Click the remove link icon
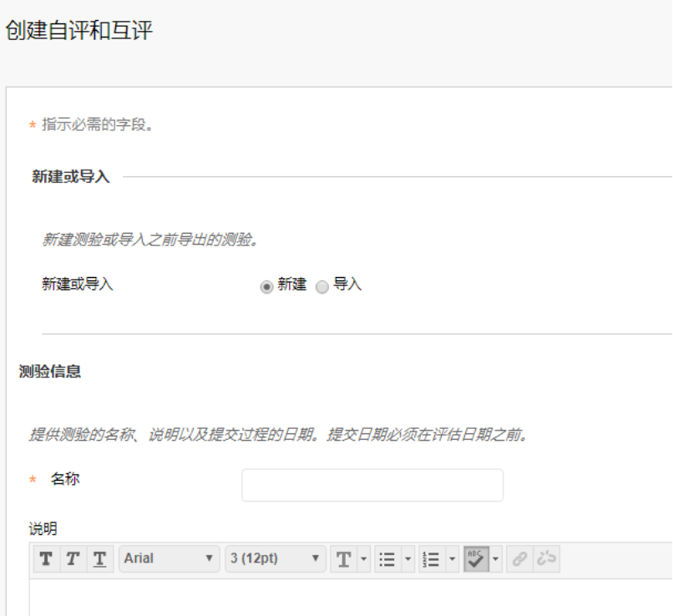Screen dimensions: 673x616 point(546,558)
